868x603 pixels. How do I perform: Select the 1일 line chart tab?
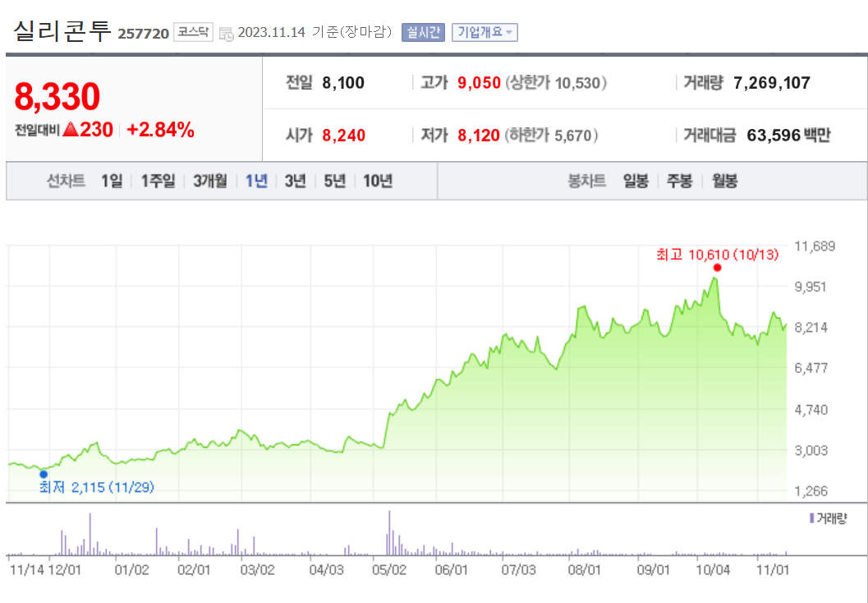[x=112, y=181]
